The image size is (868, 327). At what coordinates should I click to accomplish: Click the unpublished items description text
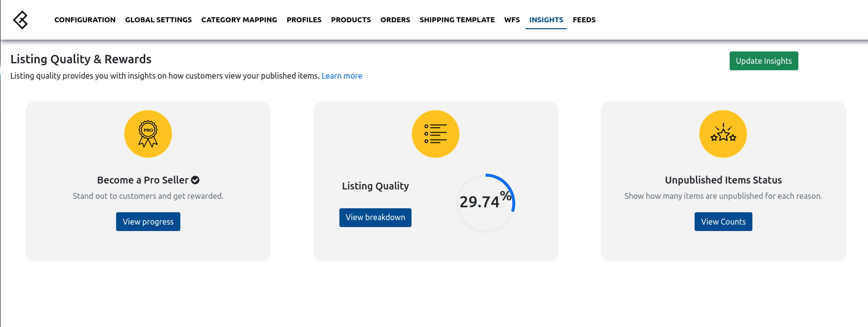[723, 196]
